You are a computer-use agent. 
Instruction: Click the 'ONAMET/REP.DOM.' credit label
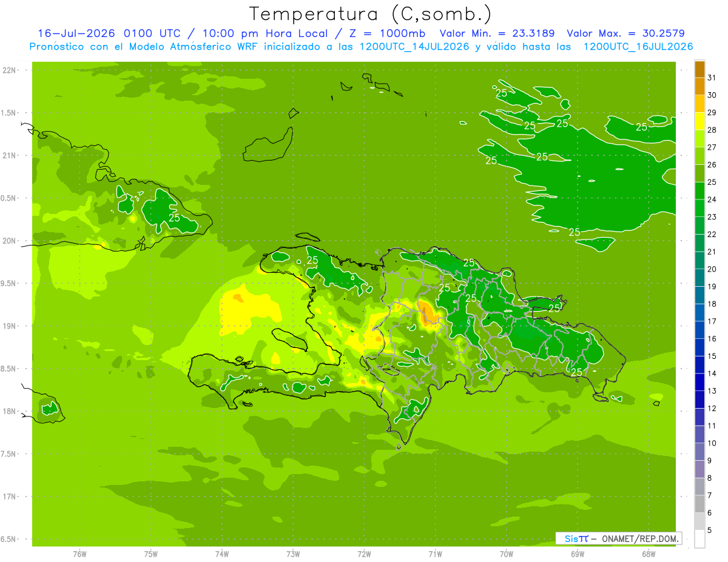coord(640,538)
